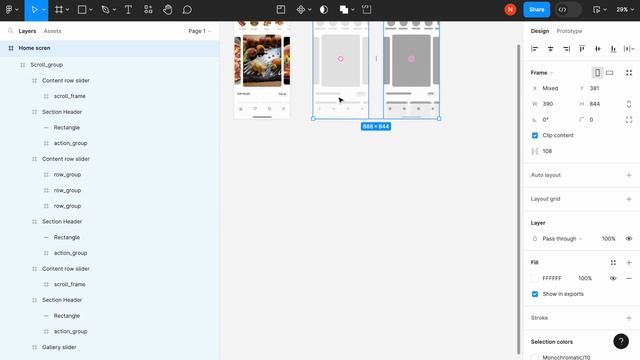Viewport: 640px width, 360px height.
Task: Remove the FFFFFF fill
Action: (629, 278)
